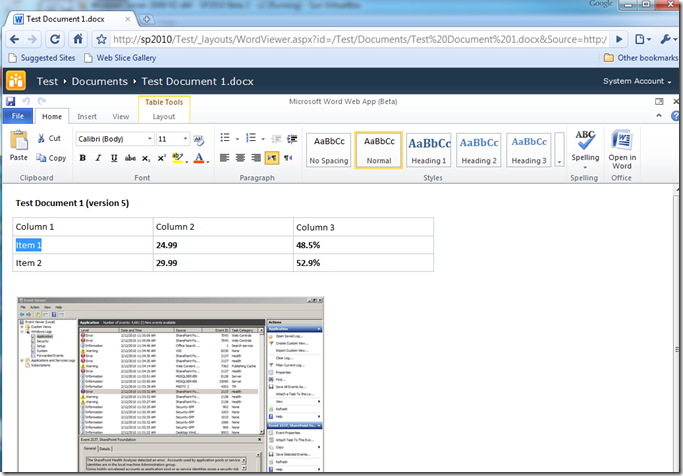Screen dimensions: 683x476
Task: Click the SharePoint site logo icon
Action: [x=16, y=81]
